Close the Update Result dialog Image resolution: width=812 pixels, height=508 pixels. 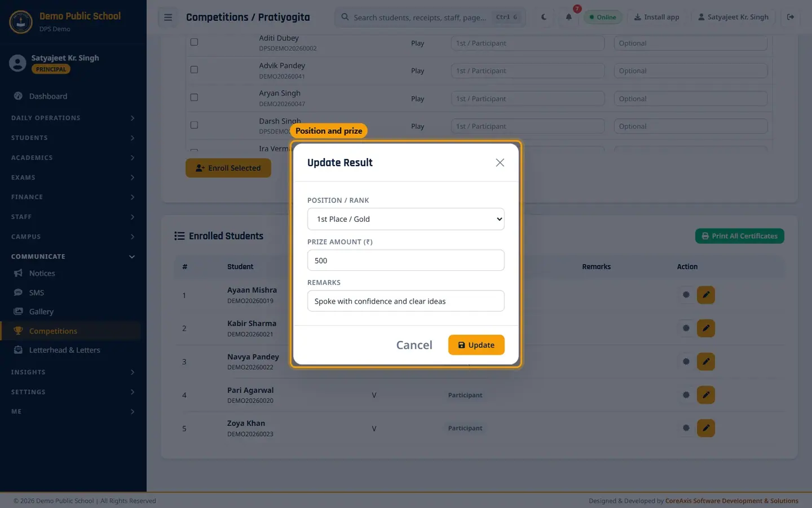(500, 163)
